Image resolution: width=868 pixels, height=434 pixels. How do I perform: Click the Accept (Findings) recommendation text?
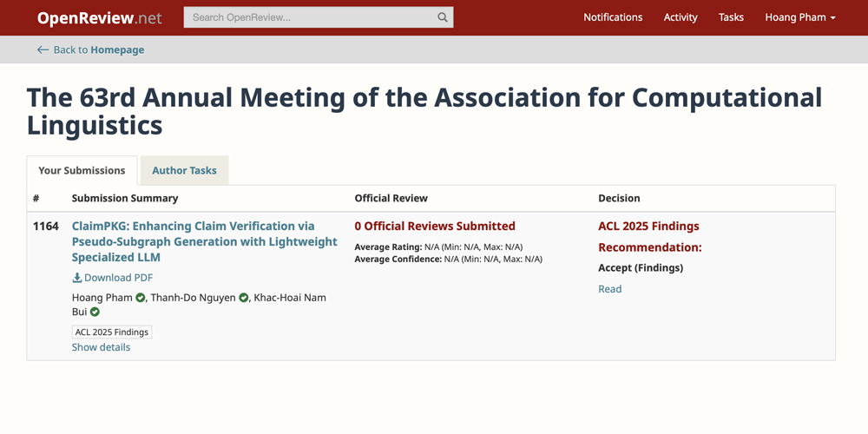641,268
